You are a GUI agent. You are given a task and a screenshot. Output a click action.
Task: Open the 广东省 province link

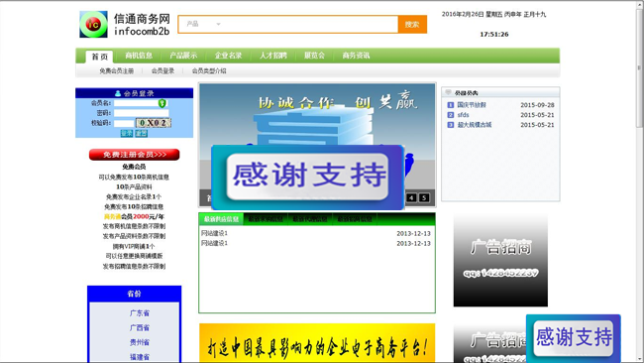(140, 313)
